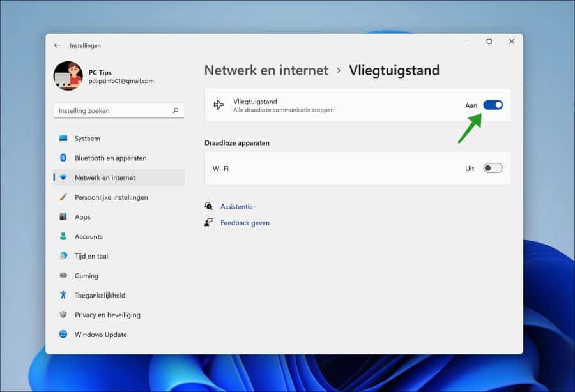This screenshot has height=392, width=575.
Task: Open the Apps settings category
Action: (119, 217)
